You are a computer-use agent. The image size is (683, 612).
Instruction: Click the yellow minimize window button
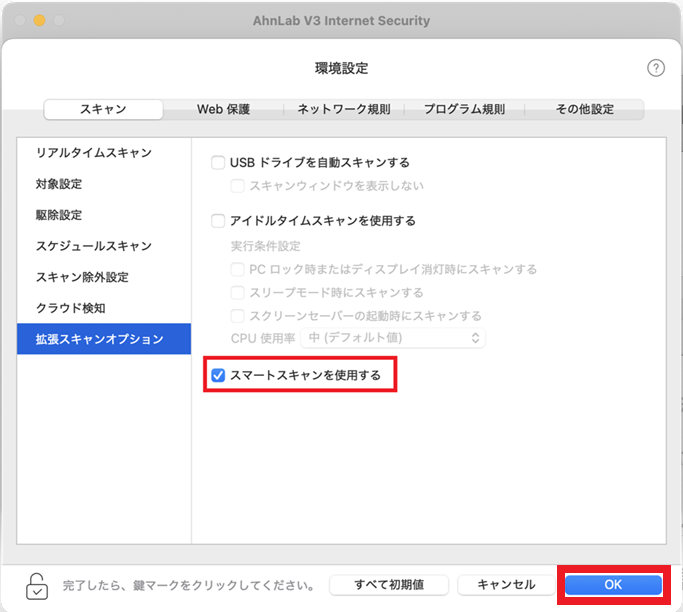click(40, 20)
